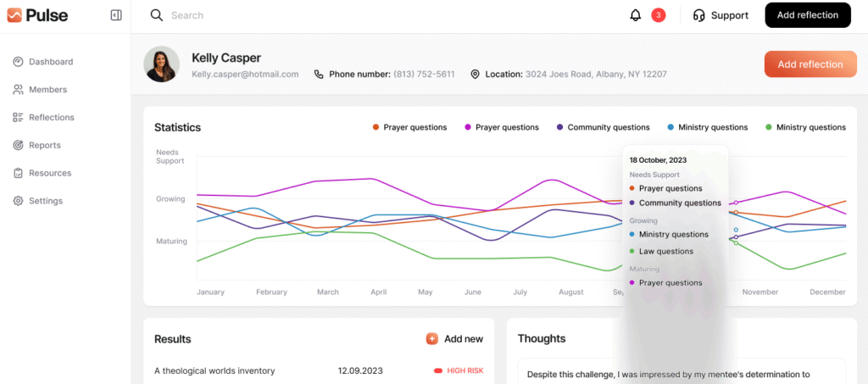Open Settings from the sidebar

pos(45,201)
